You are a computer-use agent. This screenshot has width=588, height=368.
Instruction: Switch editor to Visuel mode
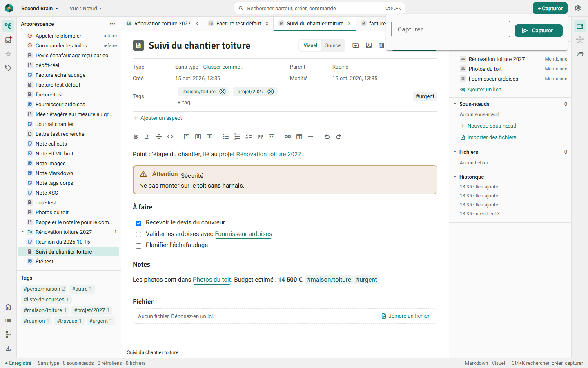pyautogui.click(x=310, y=45)
